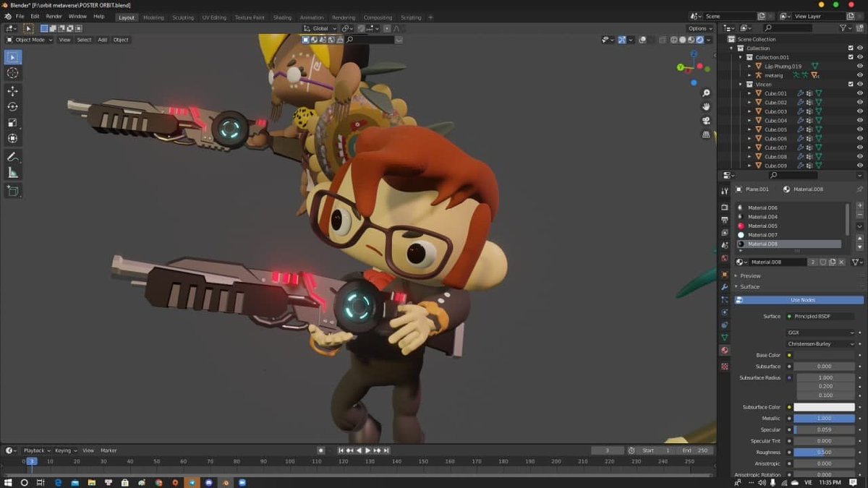Open the GGX distribution dropdown
The width and height of the screenshot is (868, 488).
[x=821, y=333]
